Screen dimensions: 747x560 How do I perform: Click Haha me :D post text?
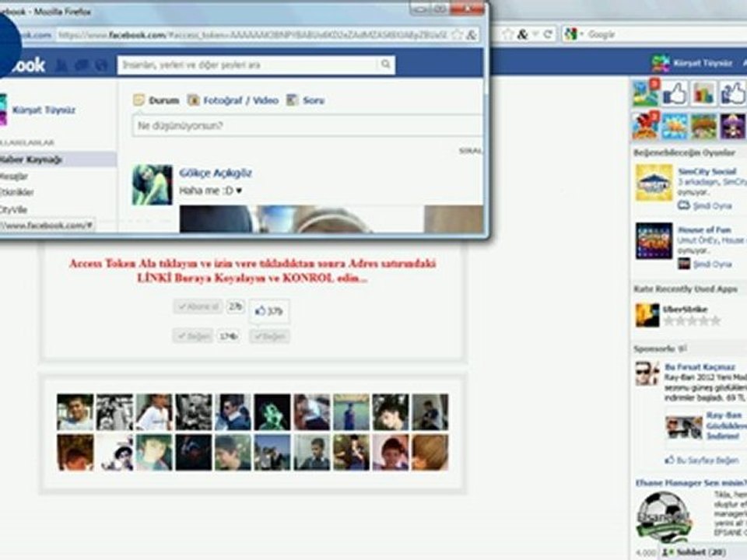tap(211, 191)
